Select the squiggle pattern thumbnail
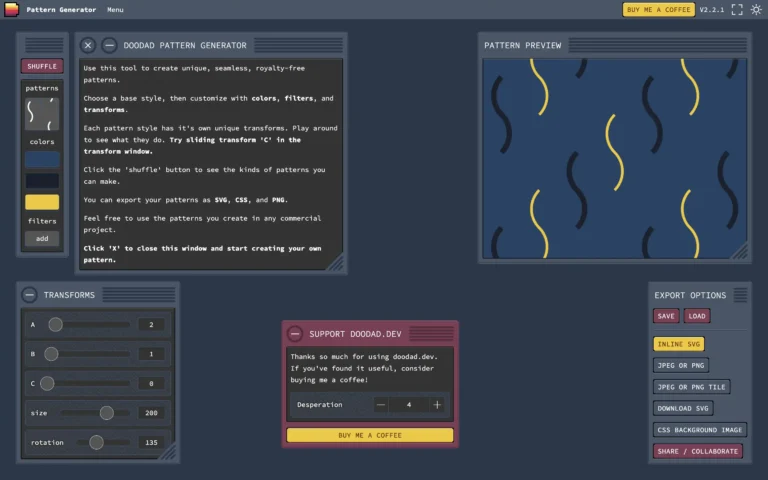768x480 pixels. pyautogui.click(x=42, y=114)
